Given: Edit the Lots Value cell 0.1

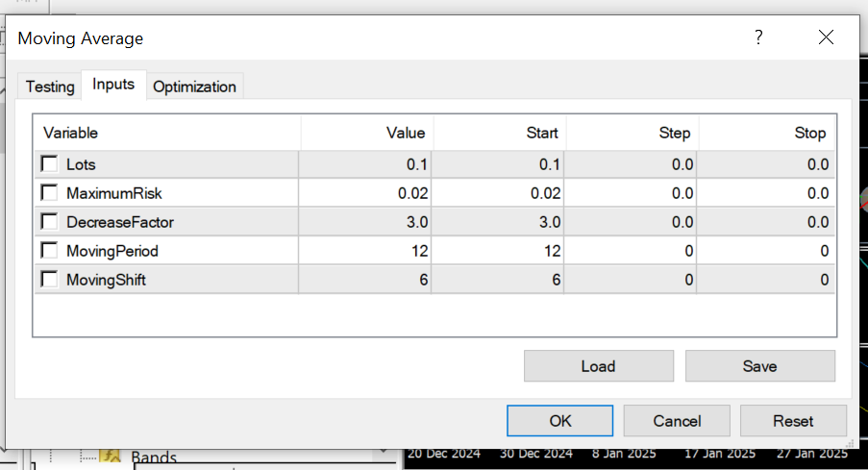Looking at the screenshot, I should pos(365,164).
